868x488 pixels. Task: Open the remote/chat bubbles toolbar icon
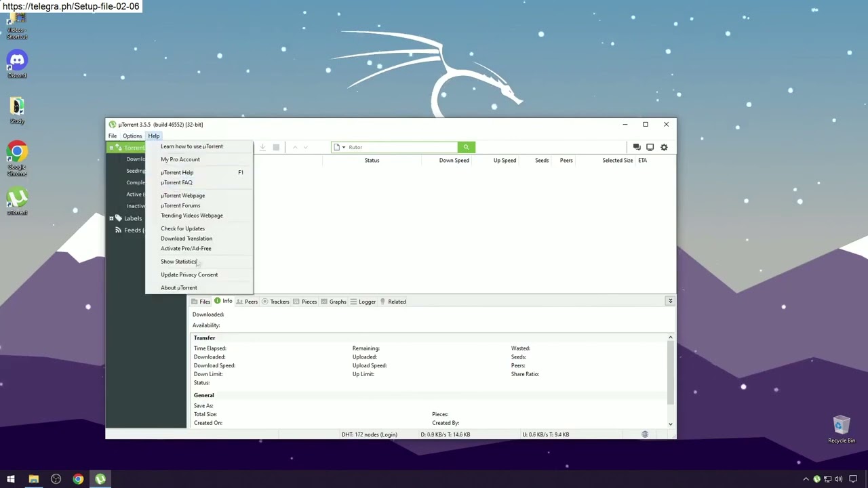[637, 147]
